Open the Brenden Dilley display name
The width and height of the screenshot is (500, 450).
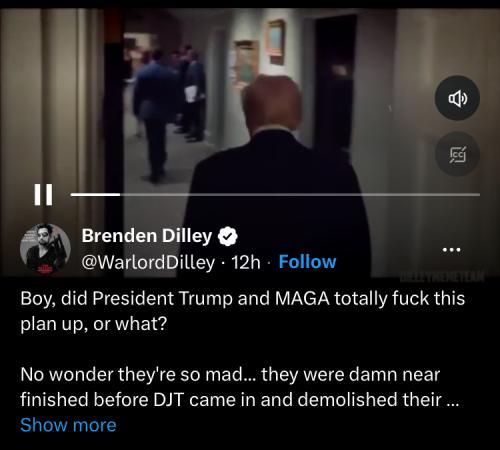(x=147, y=236)
